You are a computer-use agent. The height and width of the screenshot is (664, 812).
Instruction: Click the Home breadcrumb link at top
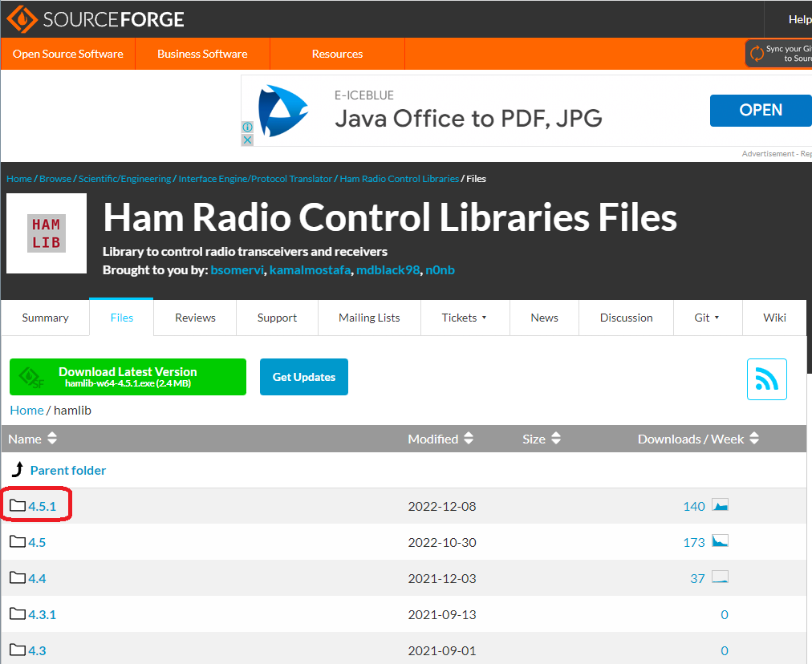(19, 179)
